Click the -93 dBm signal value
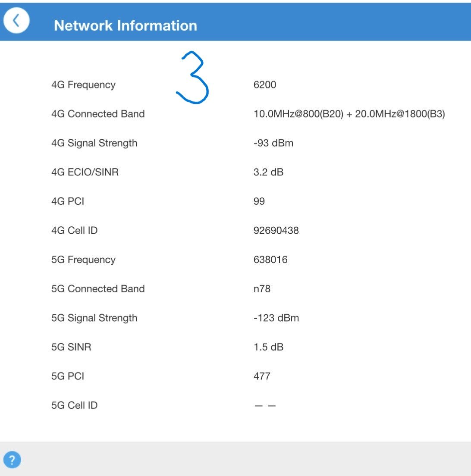Viewport: 471px width, 476px height. (273, 143)
